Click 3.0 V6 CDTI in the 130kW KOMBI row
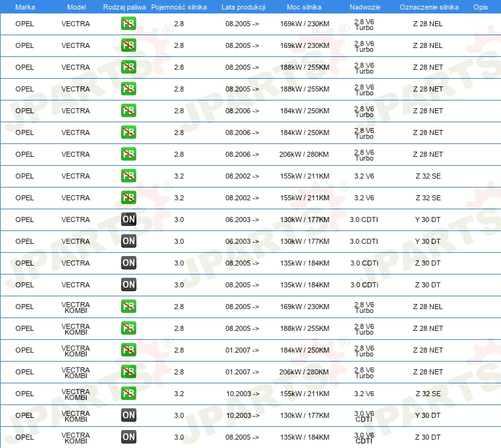This screenshot has width=501, height=448. pos(364,416)
